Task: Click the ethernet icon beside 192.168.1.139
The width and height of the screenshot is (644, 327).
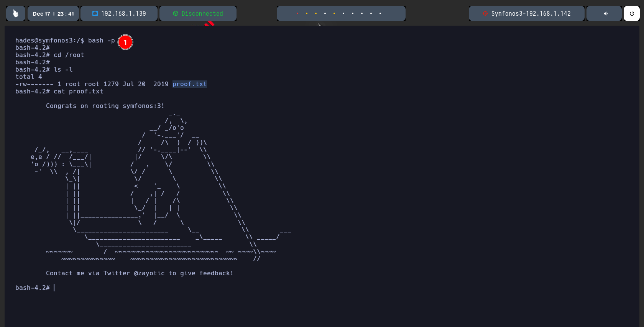Action: (95, 13)
